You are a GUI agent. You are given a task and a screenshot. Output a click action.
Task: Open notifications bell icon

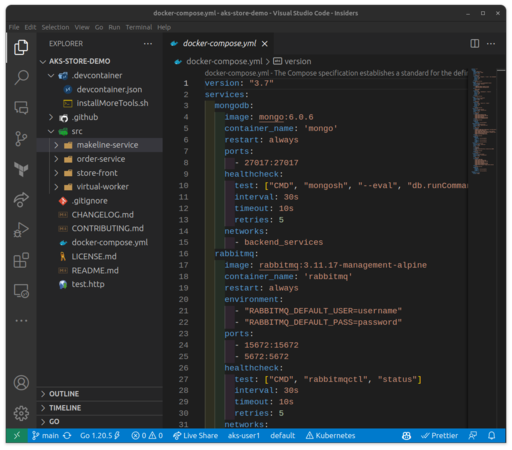pyautogui.click(x=492, y=436)
